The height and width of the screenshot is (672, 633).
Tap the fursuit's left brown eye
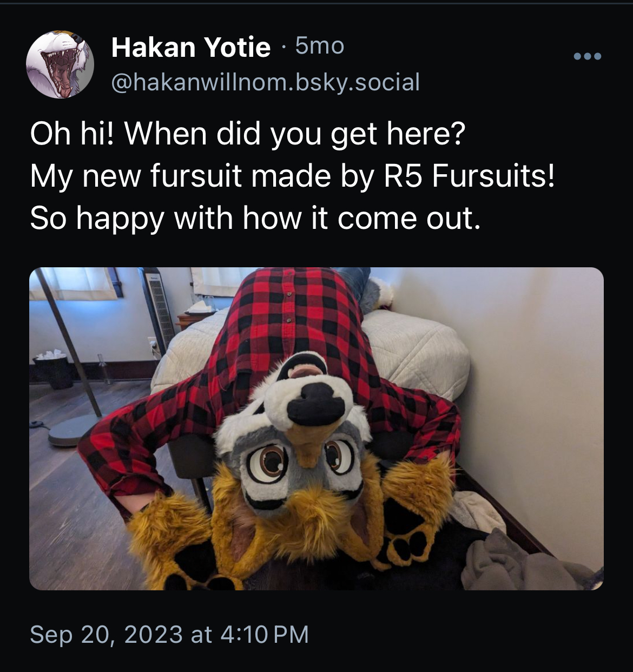tap(268, 464)
